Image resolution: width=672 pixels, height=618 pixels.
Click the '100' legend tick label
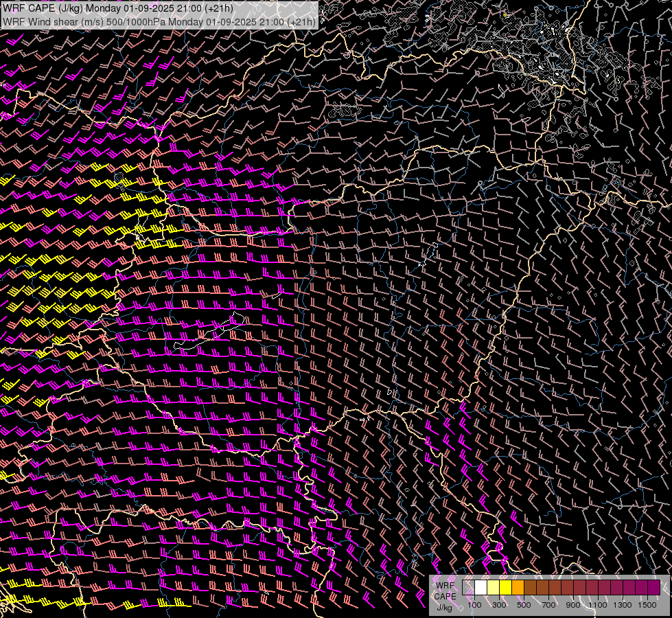tap(474, 605)
